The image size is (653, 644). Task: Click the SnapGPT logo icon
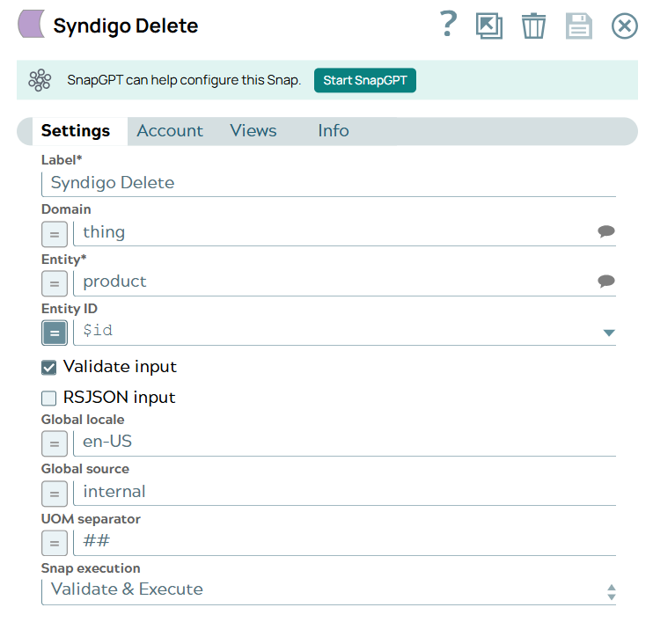(40, 80)
